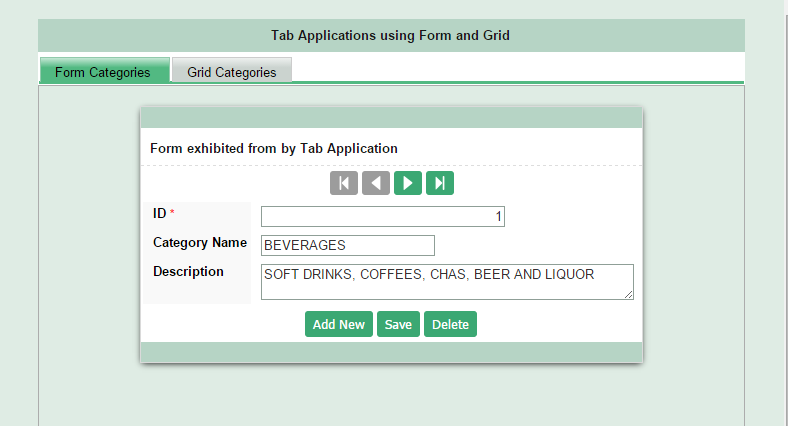The height and width of the screenshot is (426, 788).
Task: Click the Description label
Action: 188,271
